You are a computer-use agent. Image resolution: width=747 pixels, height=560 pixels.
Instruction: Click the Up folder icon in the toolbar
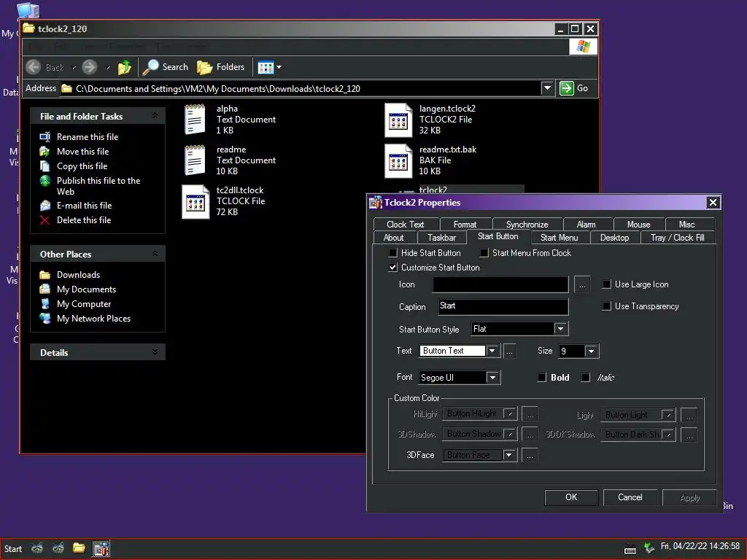(125, 67)
